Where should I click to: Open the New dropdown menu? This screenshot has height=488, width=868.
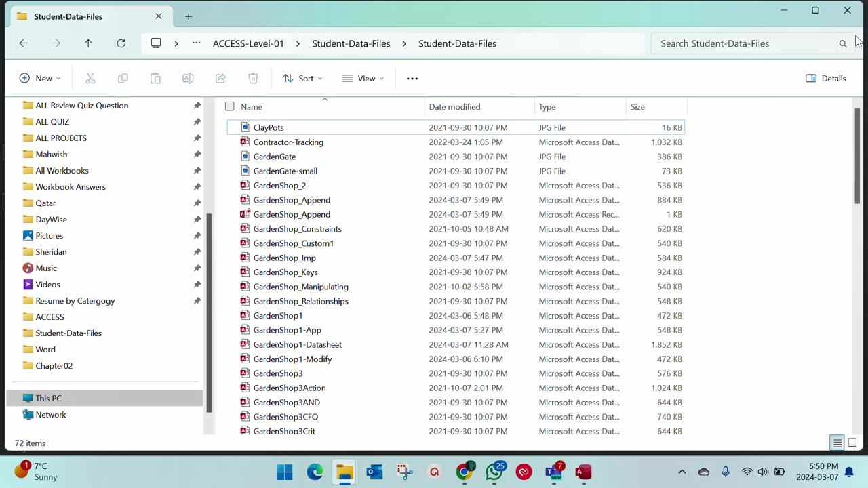click(x=40, y=79)
